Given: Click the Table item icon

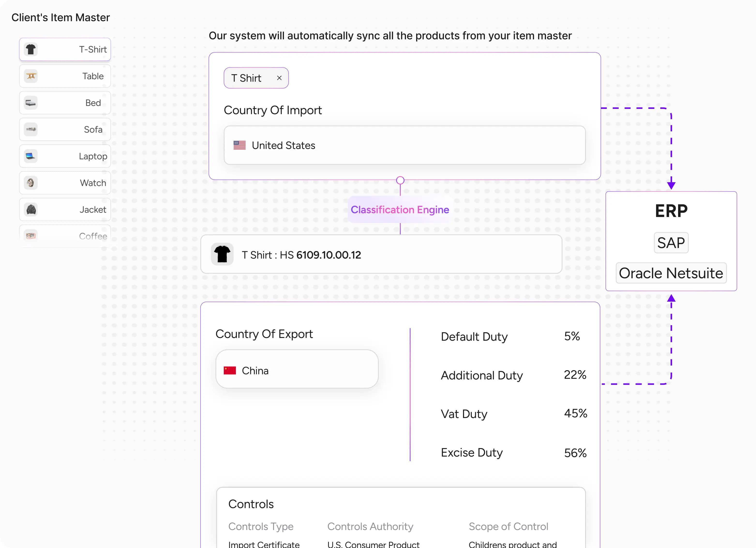Looking at the screenshot, I should pos(31,76).
